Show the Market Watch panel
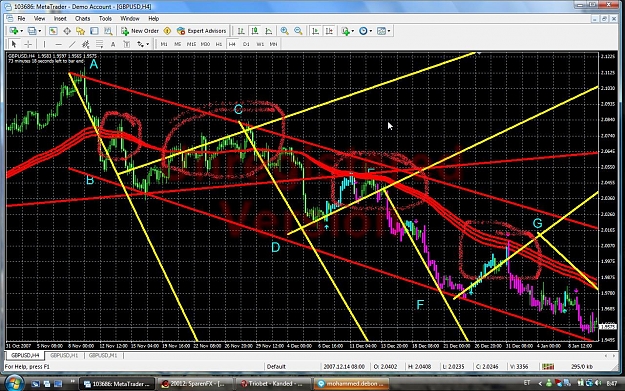The image size is (625, 391). [x=53, y=31]
